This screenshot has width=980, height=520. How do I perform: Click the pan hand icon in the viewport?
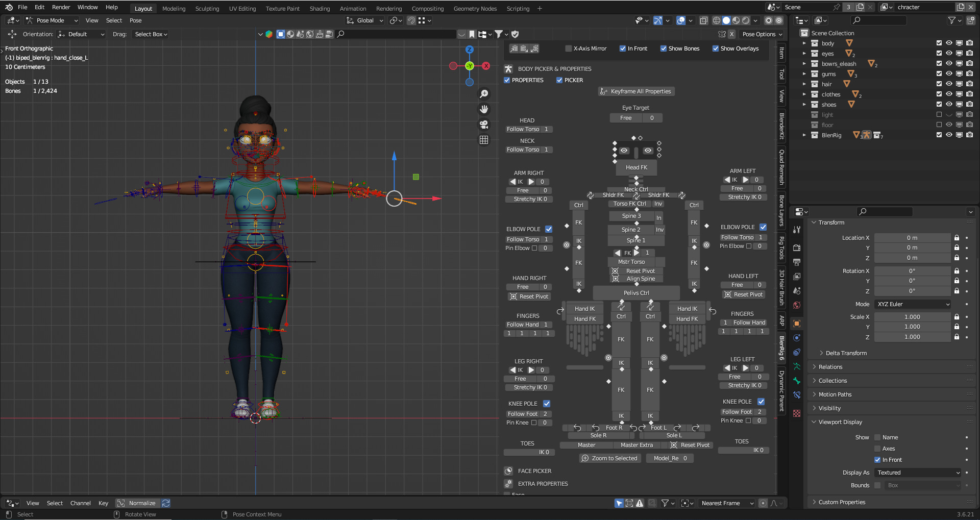484,109
